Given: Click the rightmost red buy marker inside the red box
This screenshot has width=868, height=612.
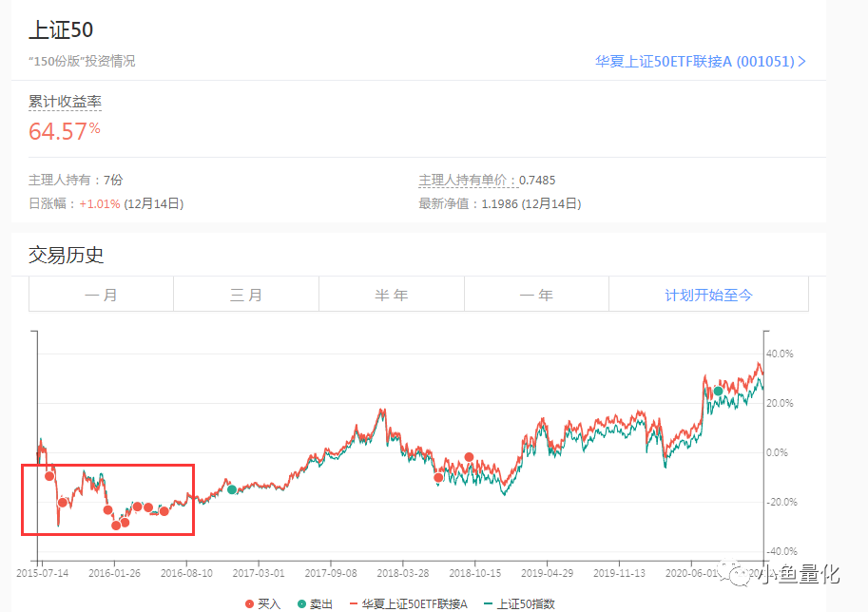Looking at the screenshot, I should click(164, 511).
